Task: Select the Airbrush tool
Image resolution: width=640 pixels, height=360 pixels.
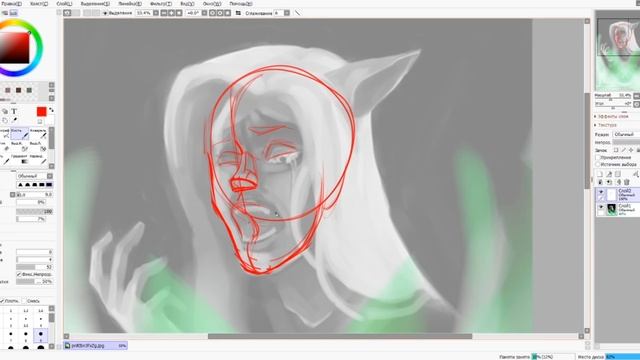Action: [x=4, y=133]
